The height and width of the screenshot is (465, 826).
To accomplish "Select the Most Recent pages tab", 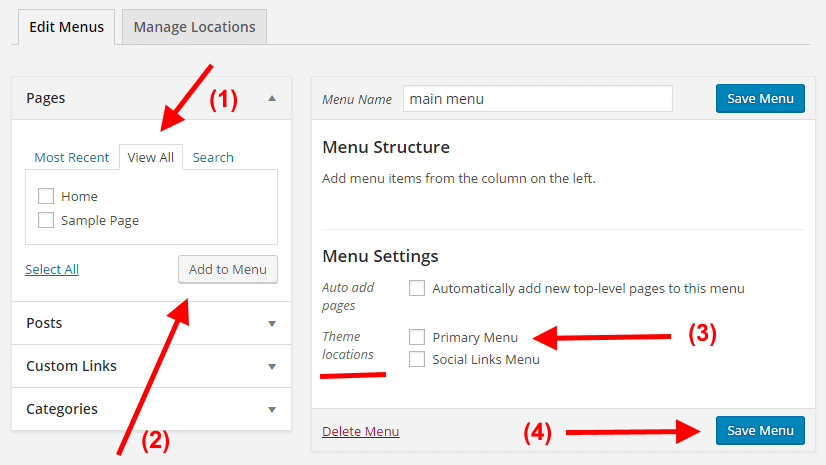I will pyautogui.click(x=72, y=157).
